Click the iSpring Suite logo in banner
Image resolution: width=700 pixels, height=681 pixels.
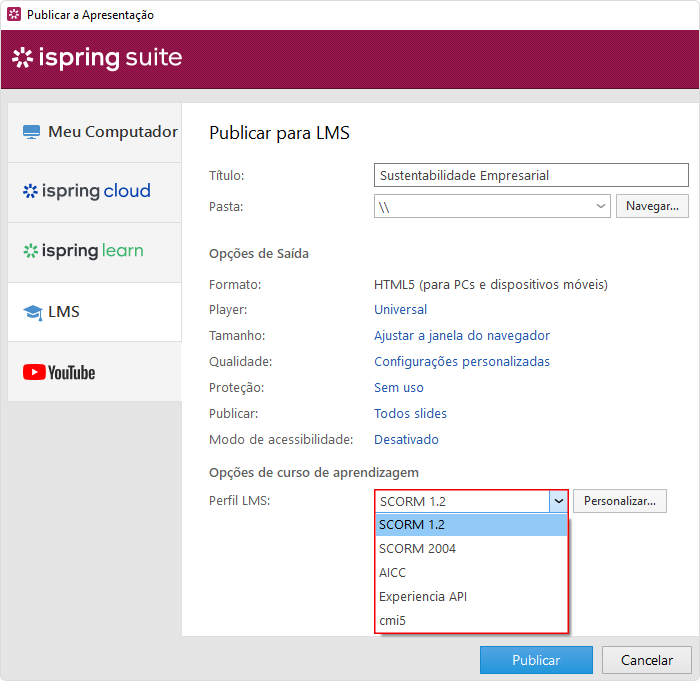coord(97,58)
